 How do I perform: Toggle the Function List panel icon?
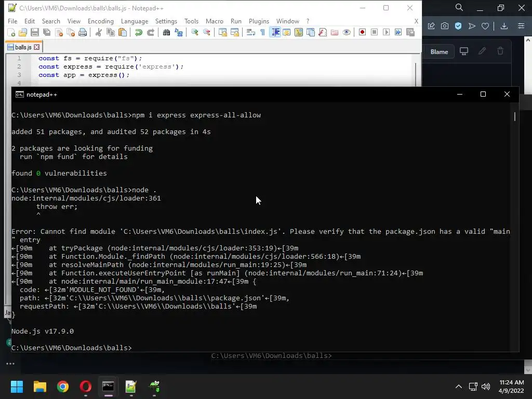pyautogui.click(x=322, y=32)
